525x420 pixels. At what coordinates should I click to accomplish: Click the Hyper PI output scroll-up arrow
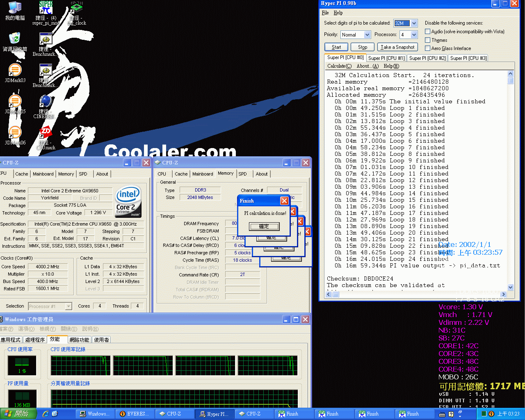click(x=511, y=74)
